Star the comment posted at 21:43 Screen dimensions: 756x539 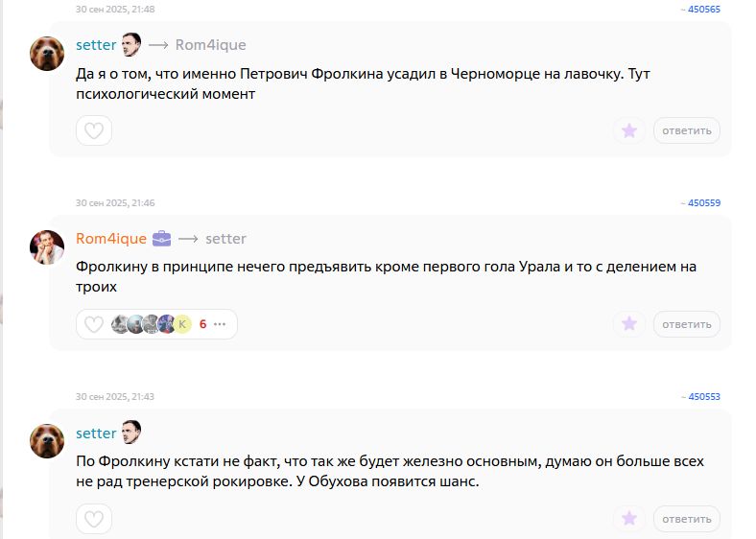tap(629, 519)
